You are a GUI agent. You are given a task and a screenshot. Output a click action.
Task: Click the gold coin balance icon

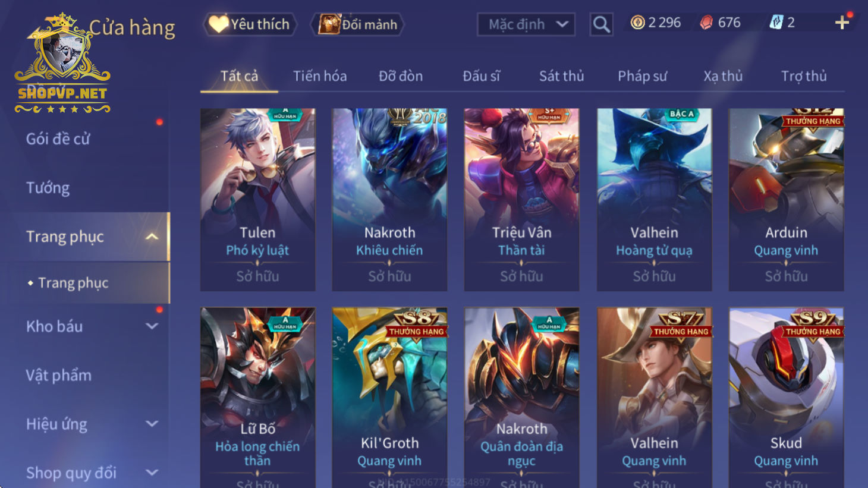point(637,23)
